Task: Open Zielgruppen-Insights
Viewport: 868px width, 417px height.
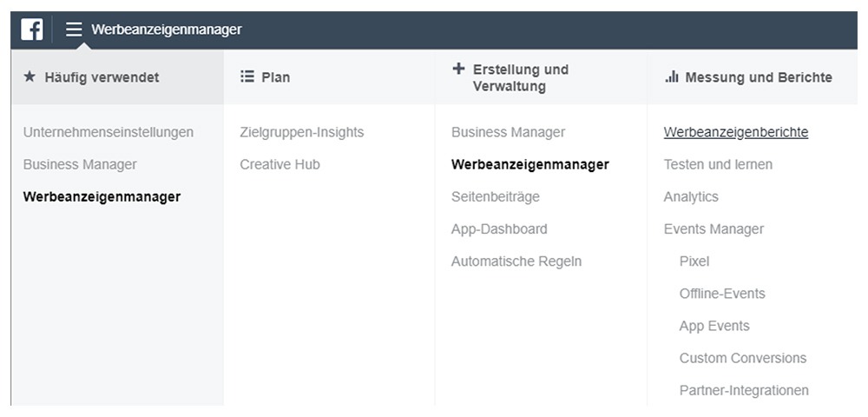Action: [302, 132]
